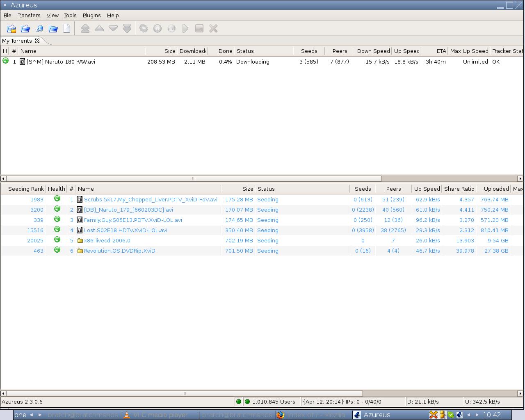Screen dimensions: 525x420
Task: Click download speed D: 21.1 kB/s status
Action: point(423,402)
